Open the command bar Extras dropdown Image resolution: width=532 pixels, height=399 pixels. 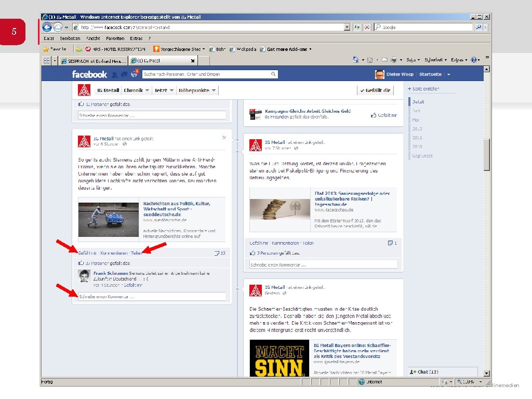[459, 60]
